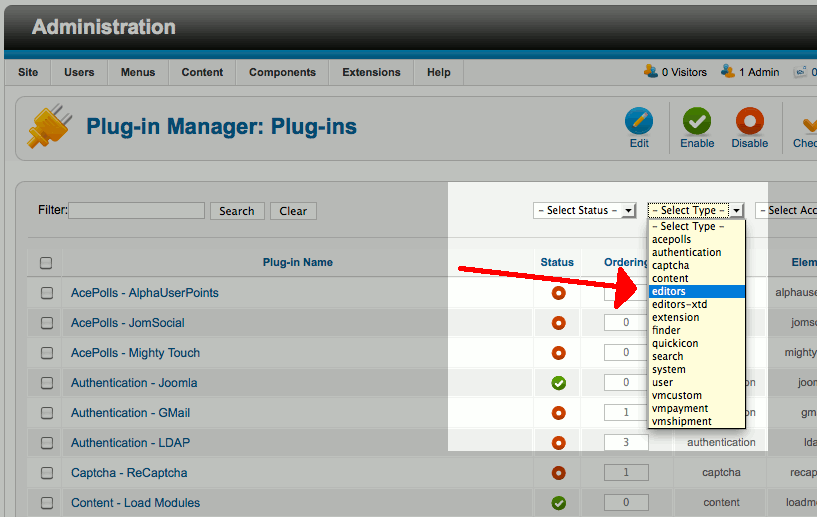Toggle status icon for AcePolls - AlphaUserPoints
Image resolution: width=817 pixels, height=517 pixels.
559,293
